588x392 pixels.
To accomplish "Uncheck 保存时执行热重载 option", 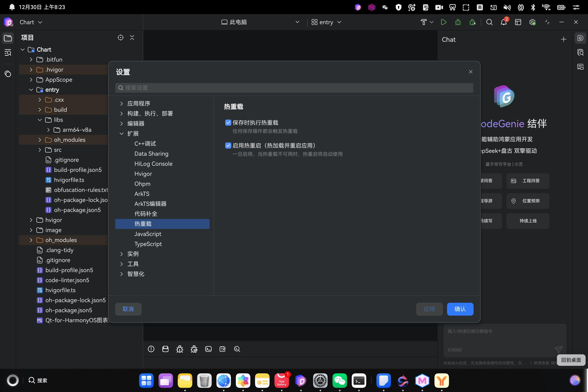I will pos(228,122).
